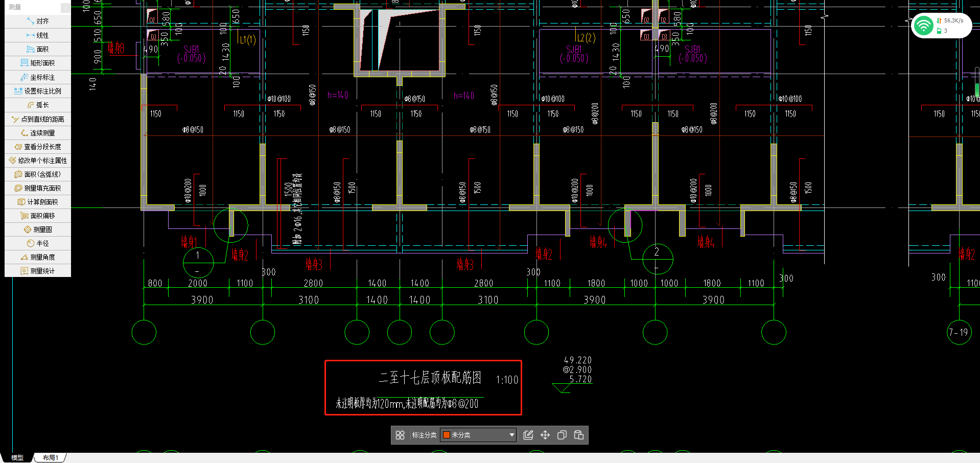The width and height of the screenshot is (980, 463).
Task: Click the edit annotation pencil icon
Action: pos(528,435)
